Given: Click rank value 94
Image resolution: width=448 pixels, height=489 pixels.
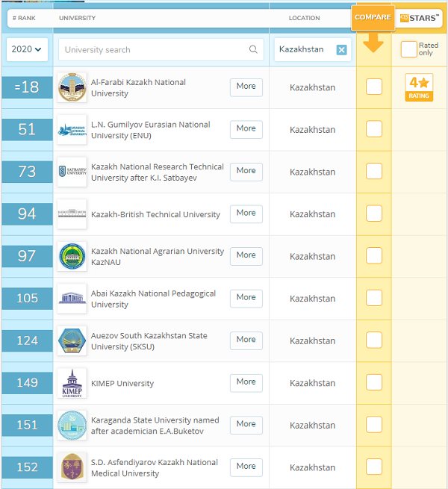Looking at the screenshot, I should click(27, 214).
